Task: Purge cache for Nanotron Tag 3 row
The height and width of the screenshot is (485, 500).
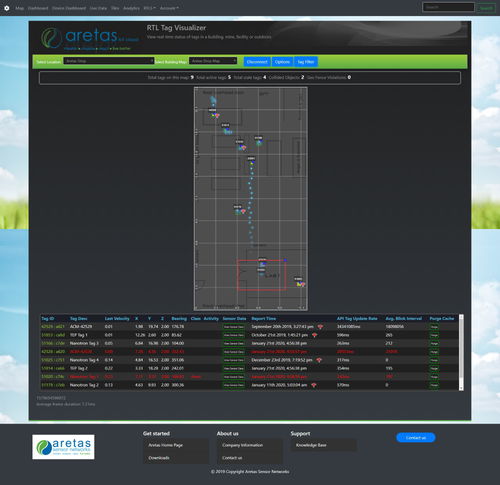Action: tap(434, 343)
